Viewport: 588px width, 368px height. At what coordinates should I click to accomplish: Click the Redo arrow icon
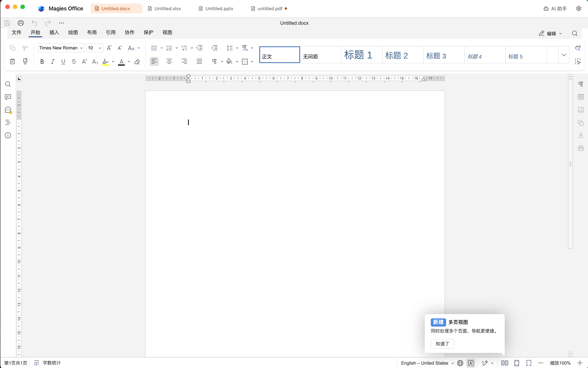[x=48, y=23]
